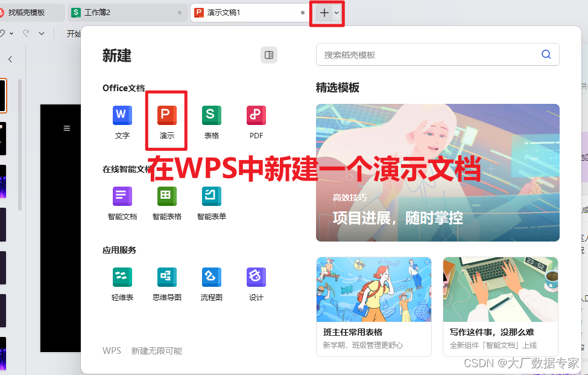This screenshot has width=588, height=375.
Task: Open 智能表格 online spreadsheet
Action: (167, 204)
